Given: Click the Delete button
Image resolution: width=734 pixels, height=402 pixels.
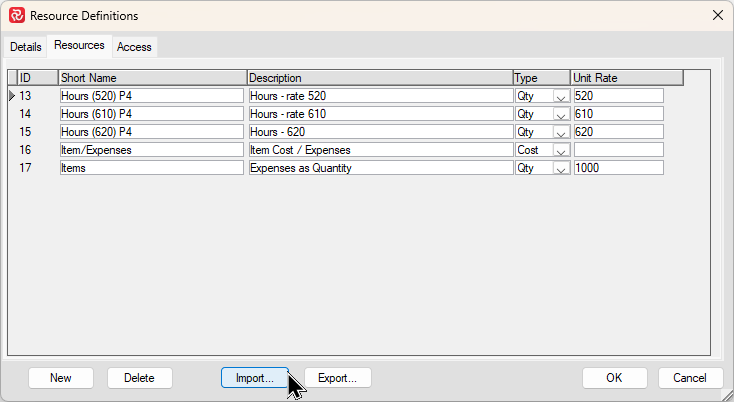Looking at the screenshot, I should tap(139, 378).
